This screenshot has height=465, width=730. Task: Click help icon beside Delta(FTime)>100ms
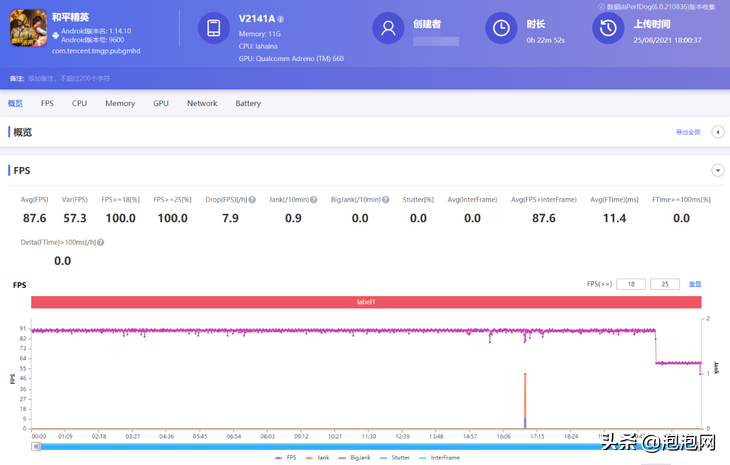click(x=101, y=243)
